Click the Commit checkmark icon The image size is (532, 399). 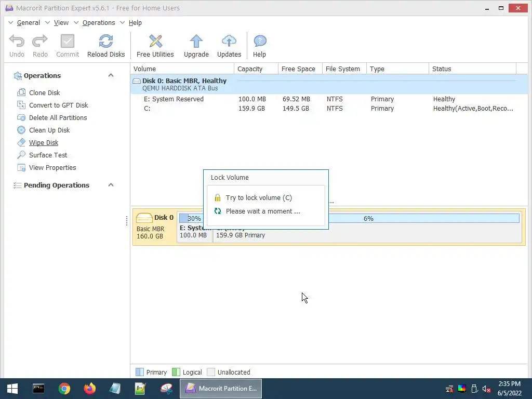[x=67, y=41]
